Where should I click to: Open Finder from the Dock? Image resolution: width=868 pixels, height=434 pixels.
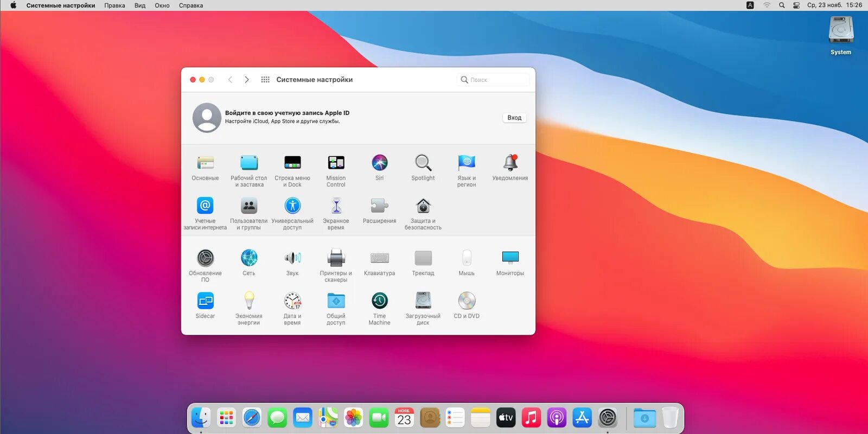pyautogui.click(x=201, y=418)
